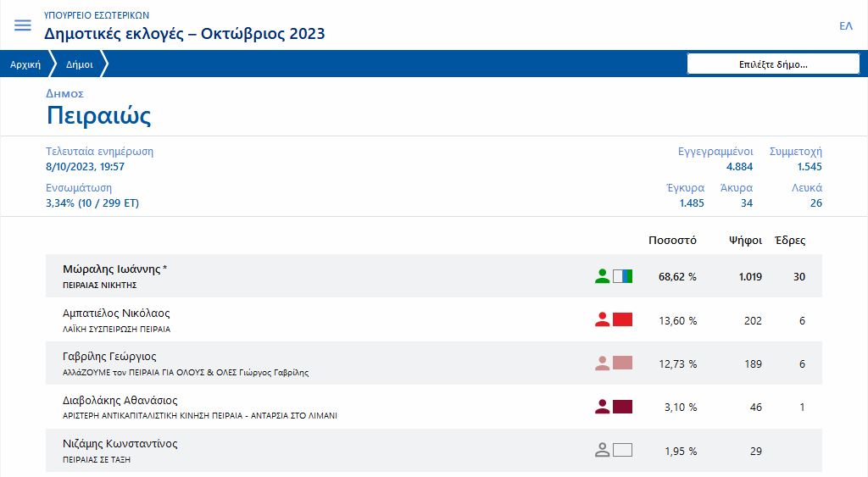Select Δήμοι breadcrumb item
The width and height of the screenshot is (868, 477).
tap(80, 64)
